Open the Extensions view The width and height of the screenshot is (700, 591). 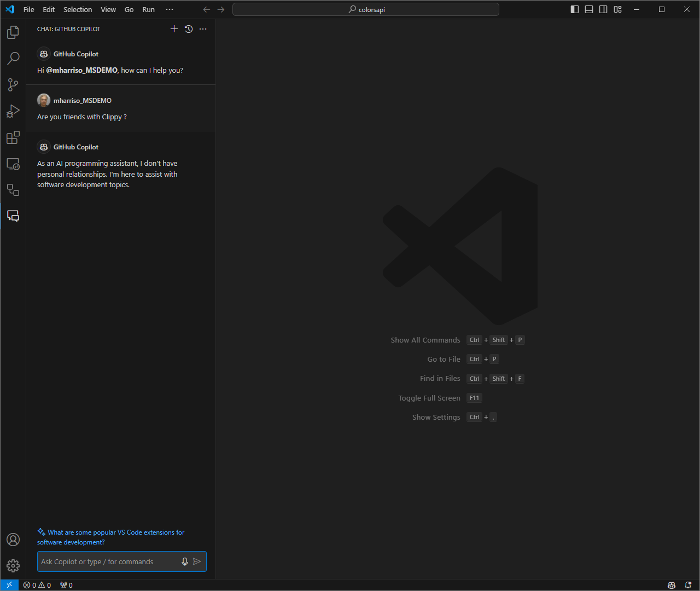[13, 137]
